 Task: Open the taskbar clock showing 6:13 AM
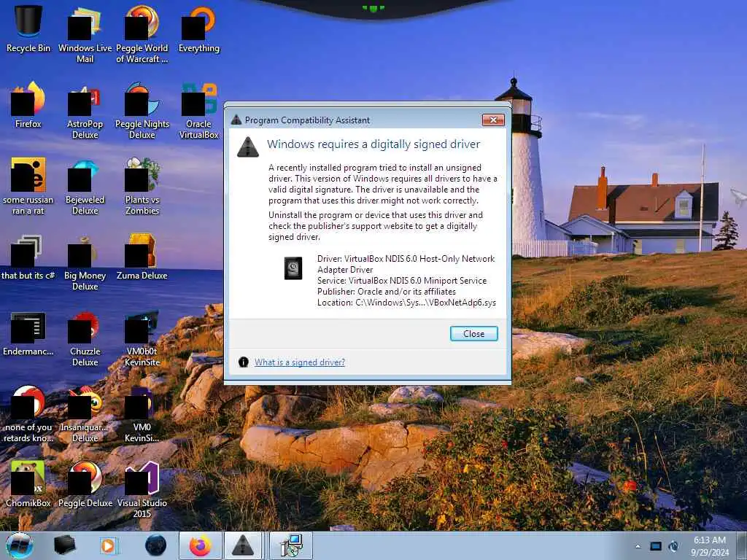click(x=710, y=546)
